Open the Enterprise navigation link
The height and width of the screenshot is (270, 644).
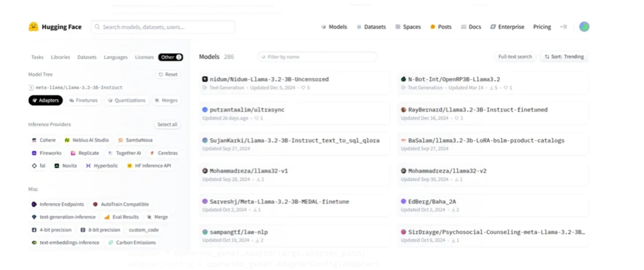(x=507, y=27)
